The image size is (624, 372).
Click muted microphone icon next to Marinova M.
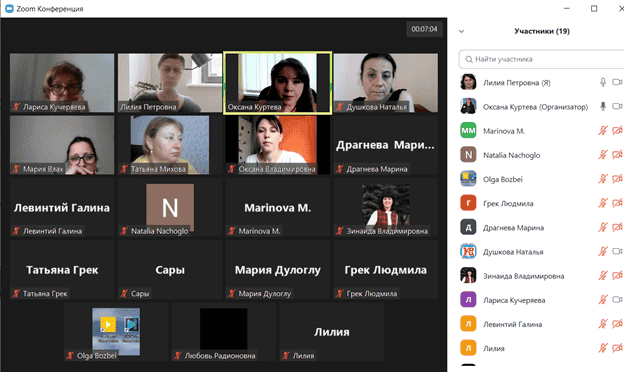coord(603,130)
